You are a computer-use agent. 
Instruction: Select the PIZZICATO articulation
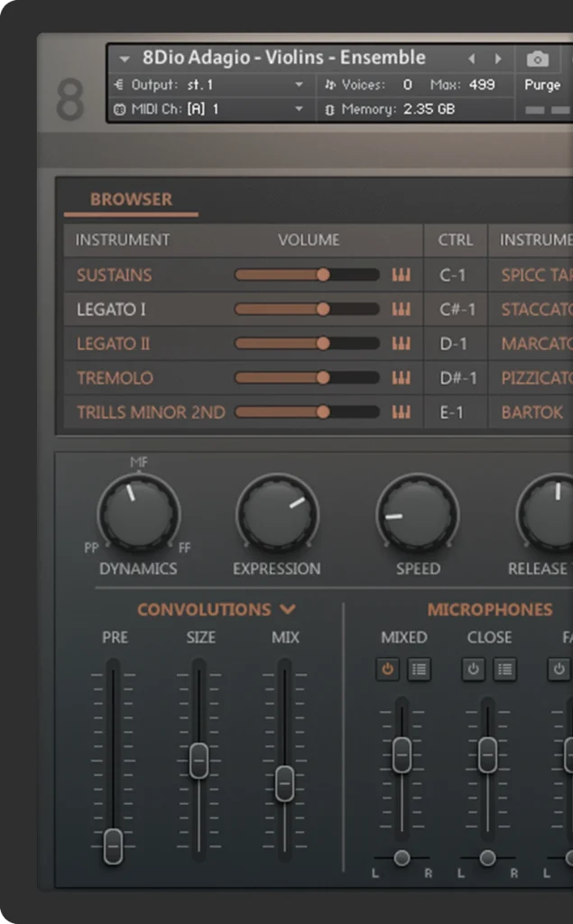[x=536, y=378]
